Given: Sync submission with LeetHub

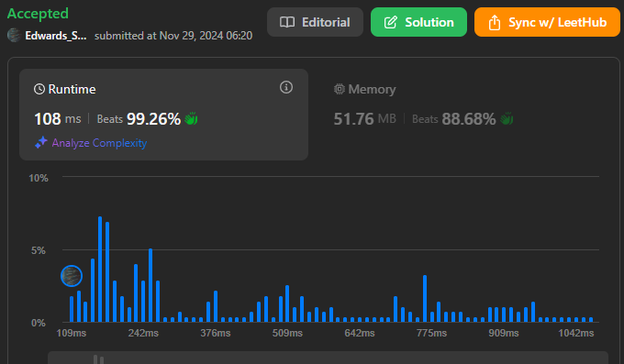Looking at the screenshot, I should click(x=547, y=22).
